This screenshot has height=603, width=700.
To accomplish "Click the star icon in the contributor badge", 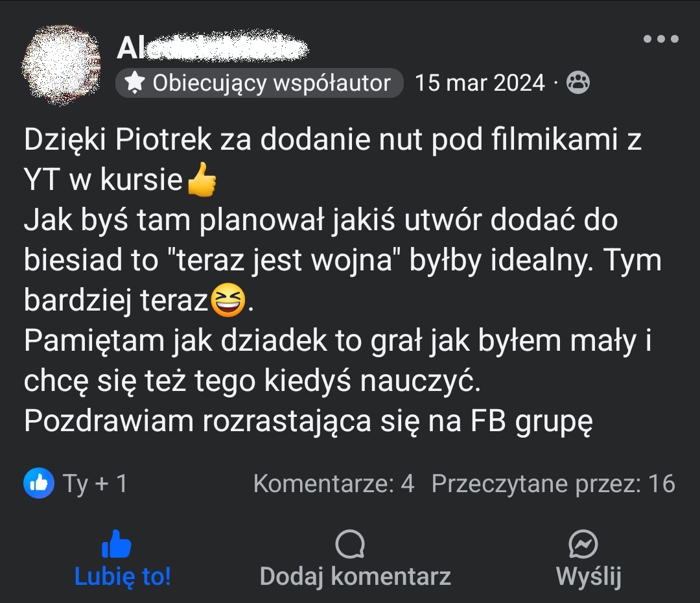I will [134, 82].
